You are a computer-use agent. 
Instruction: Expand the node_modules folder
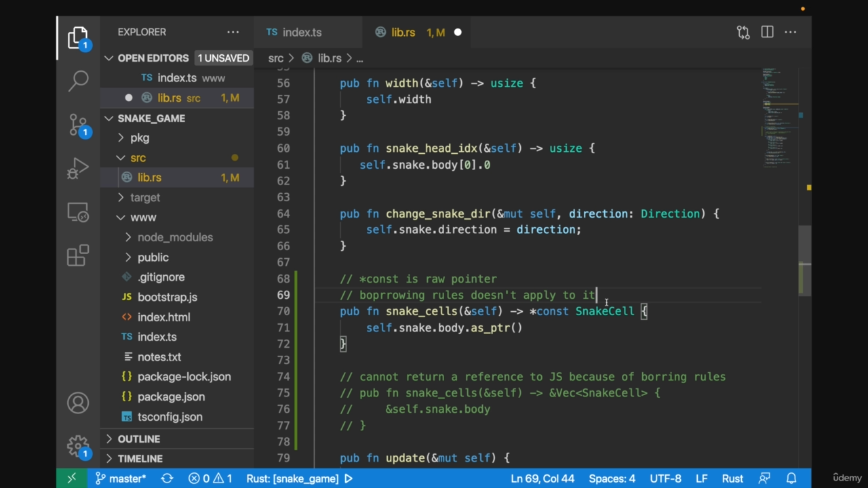pos(174,237)
